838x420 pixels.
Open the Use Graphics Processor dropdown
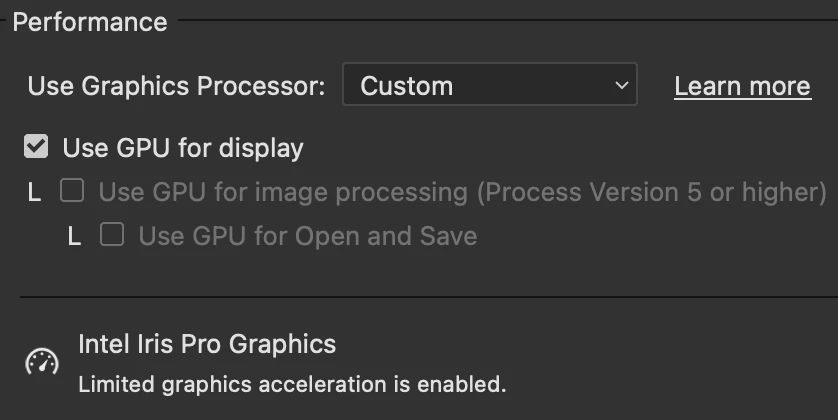point(489,86)
